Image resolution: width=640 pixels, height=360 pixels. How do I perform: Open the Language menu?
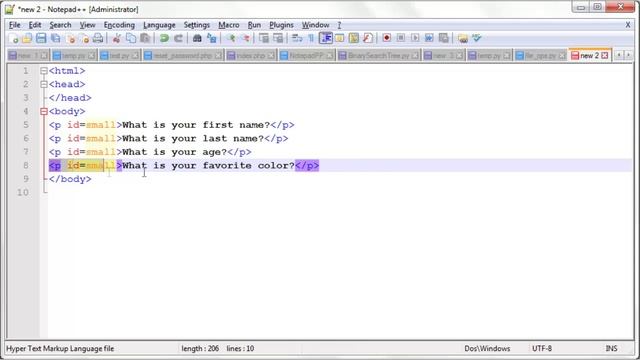click(x=159, y=25)
